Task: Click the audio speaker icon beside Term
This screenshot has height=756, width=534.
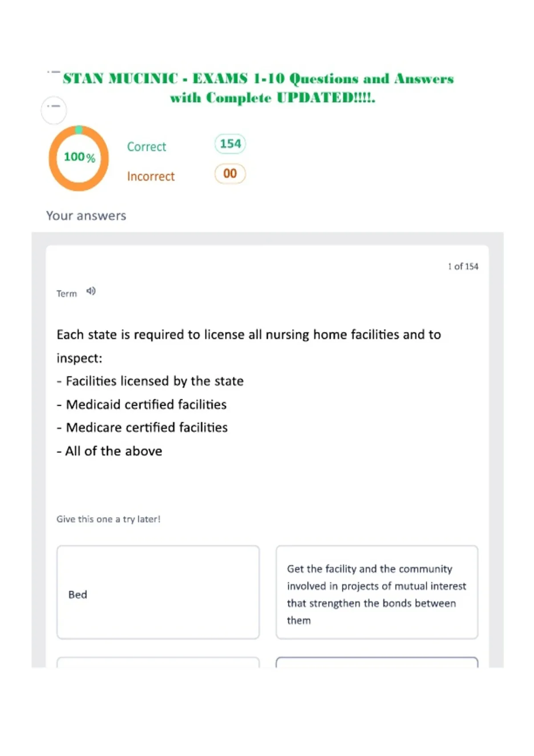Action: point(91,291)
